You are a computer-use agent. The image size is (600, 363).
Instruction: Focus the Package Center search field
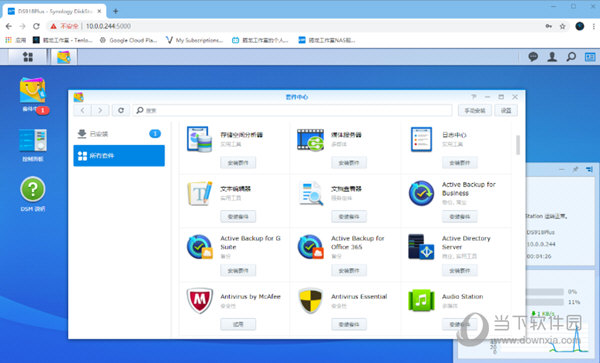[x=292, y=111]
